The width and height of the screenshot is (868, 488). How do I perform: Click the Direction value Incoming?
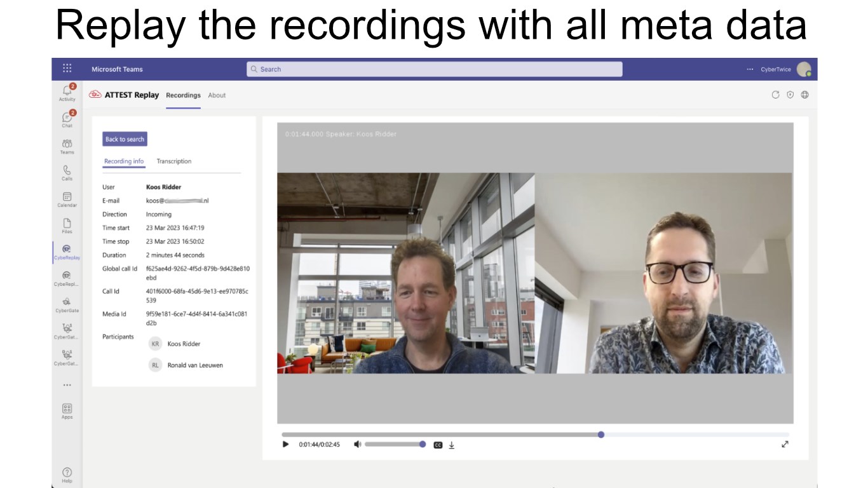159,214
